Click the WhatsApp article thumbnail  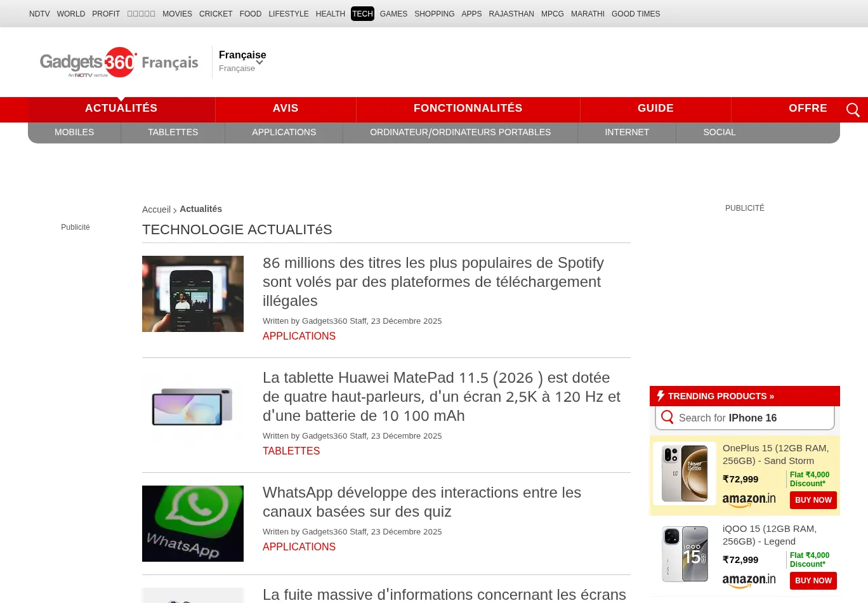coord(193,524)
